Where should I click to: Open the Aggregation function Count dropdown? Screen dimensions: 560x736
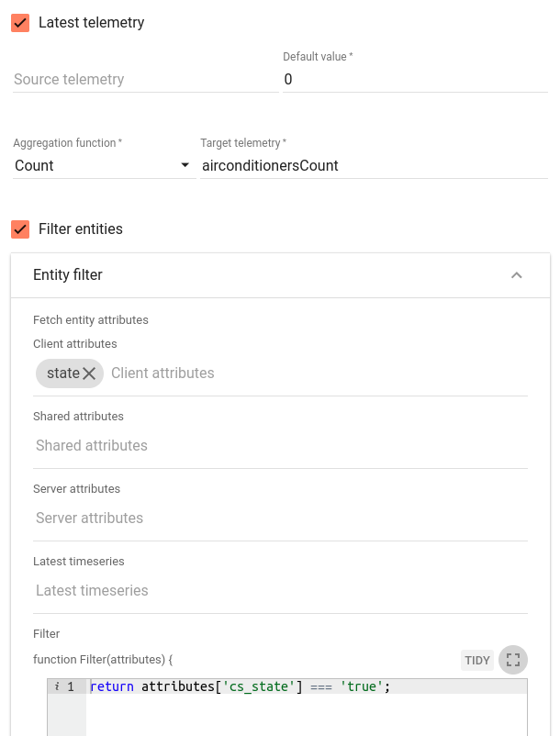coord(105,166)
